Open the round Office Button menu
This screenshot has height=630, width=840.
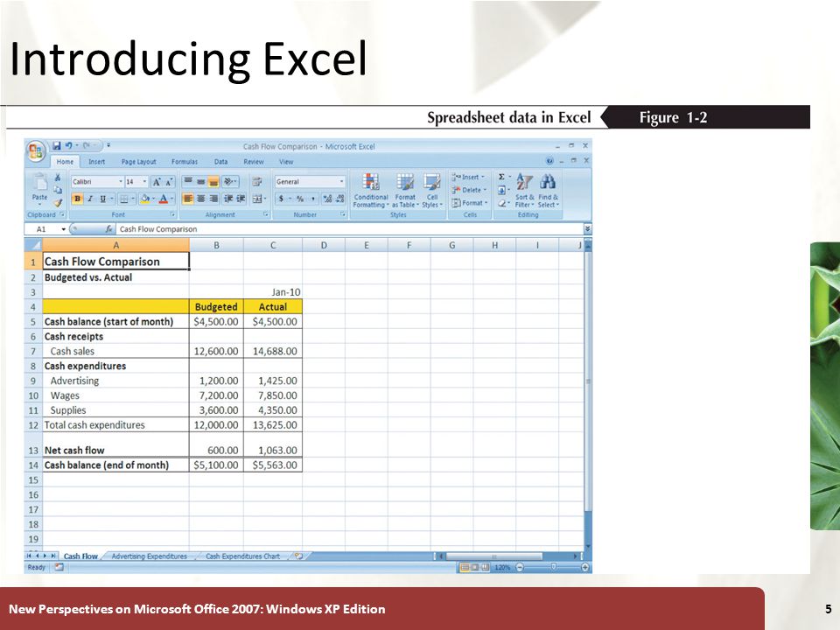[36, 150]
